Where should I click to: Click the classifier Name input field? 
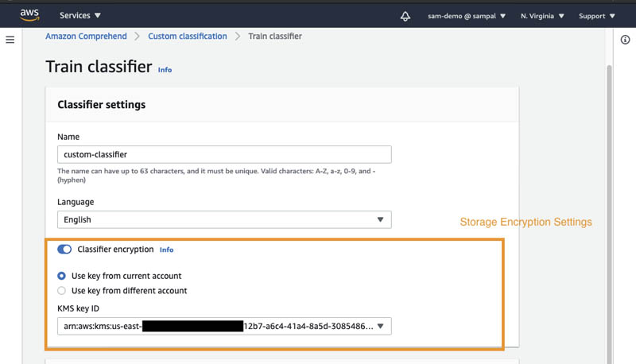[x=224, y=154]
